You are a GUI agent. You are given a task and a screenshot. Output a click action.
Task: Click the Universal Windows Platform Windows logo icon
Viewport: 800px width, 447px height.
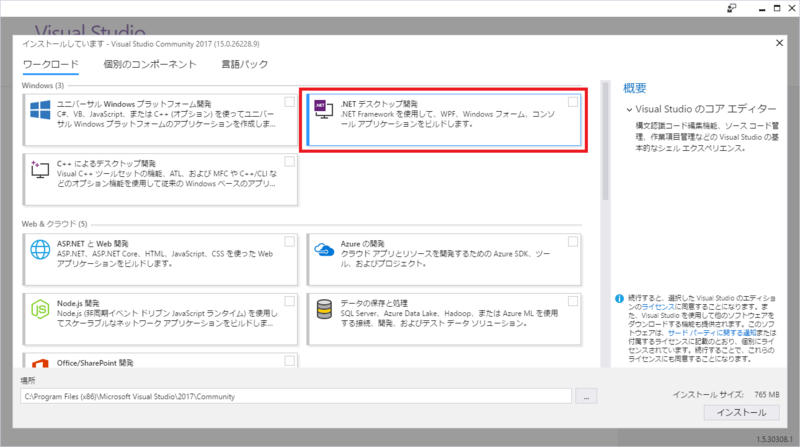[40, 110]
